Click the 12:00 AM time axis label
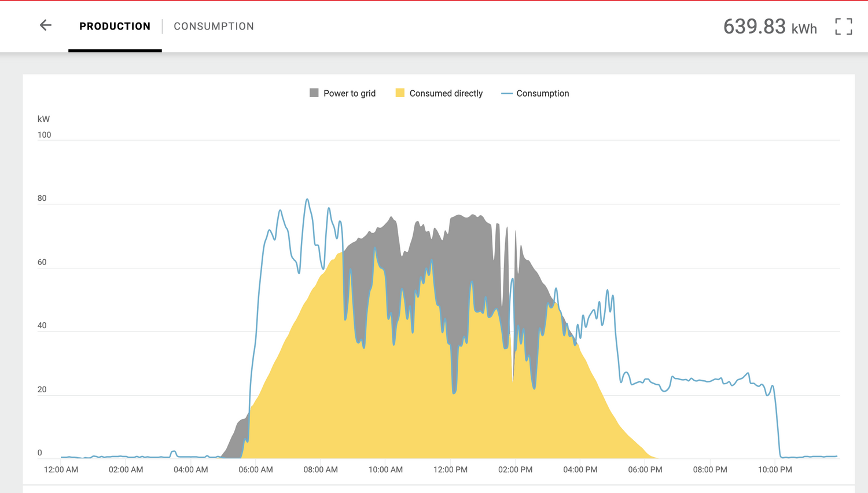868x493 pixels. tap(61, 470)
